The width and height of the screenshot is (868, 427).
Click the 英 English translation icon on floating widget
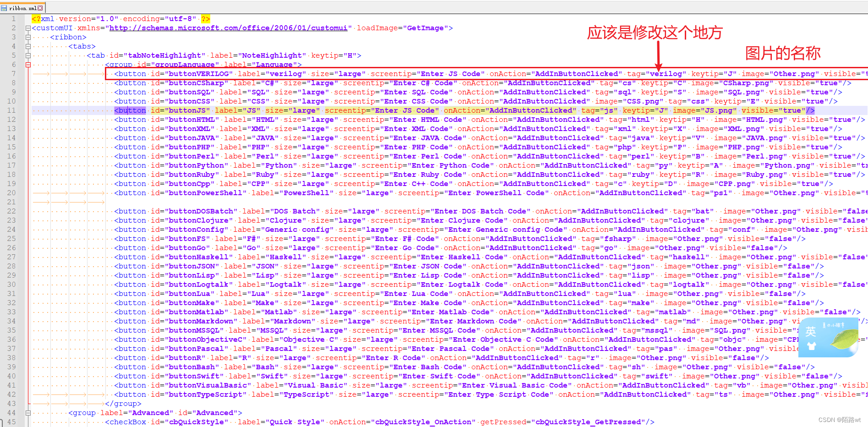tap(811, 331)
